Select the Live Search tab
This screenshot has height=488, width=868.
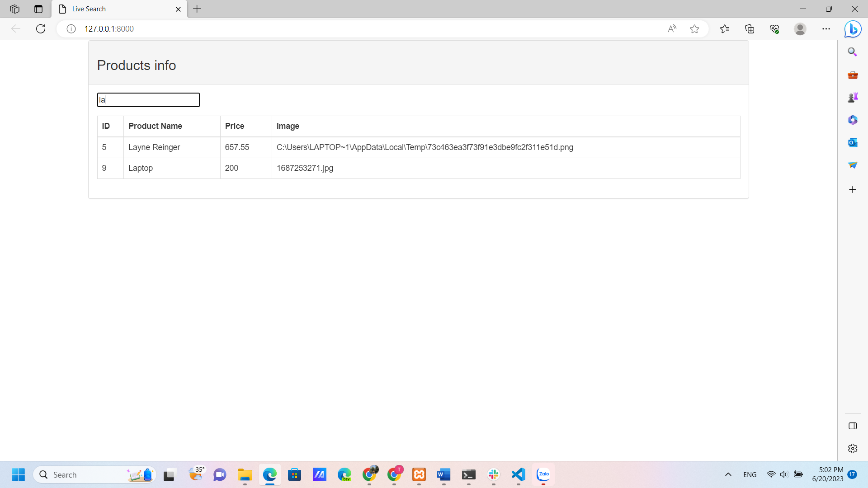click(119, 9)
